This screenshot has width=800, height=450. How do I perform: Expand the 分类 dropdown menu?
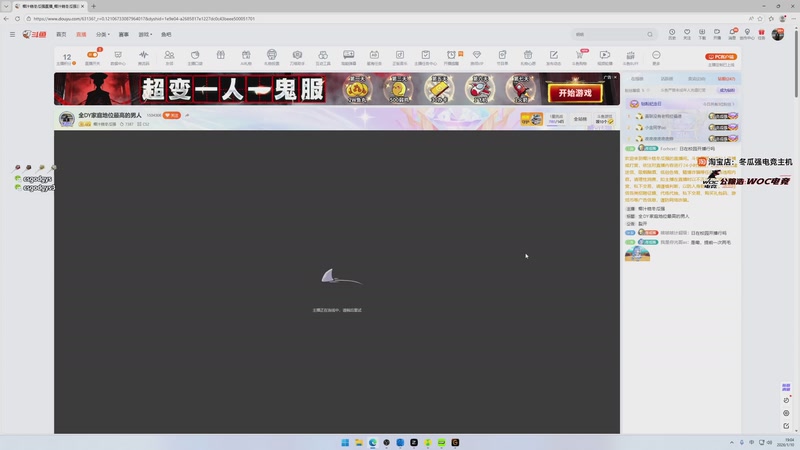coord(103,34)
